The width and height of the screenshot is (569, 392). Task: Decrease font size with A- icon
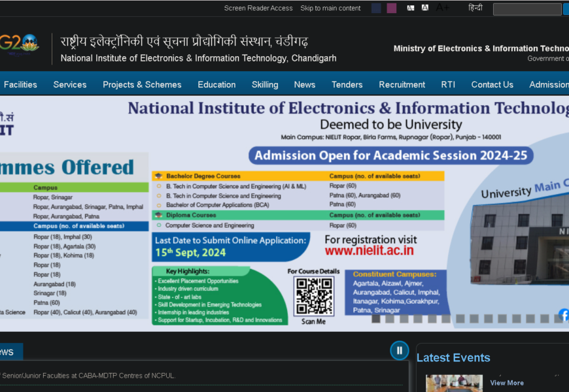[411, 8]
